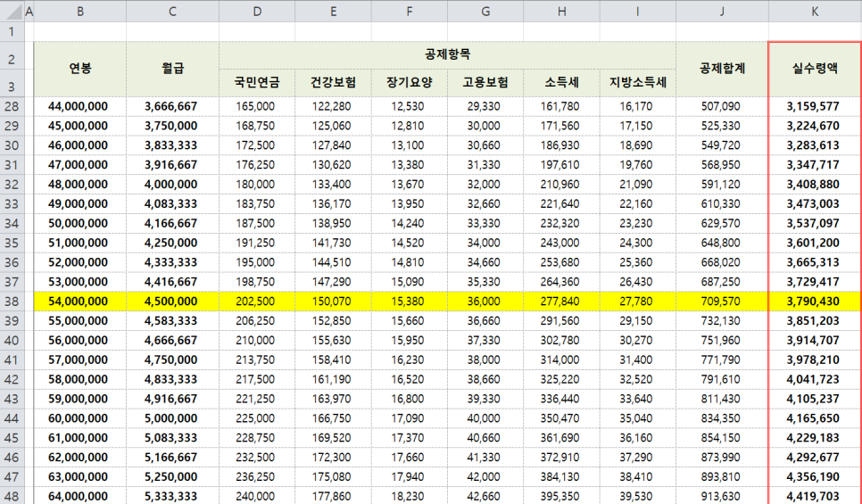The width and height of the screenshot is (862, 504).
Task: Select column F header
Action: tap(409, 11)
